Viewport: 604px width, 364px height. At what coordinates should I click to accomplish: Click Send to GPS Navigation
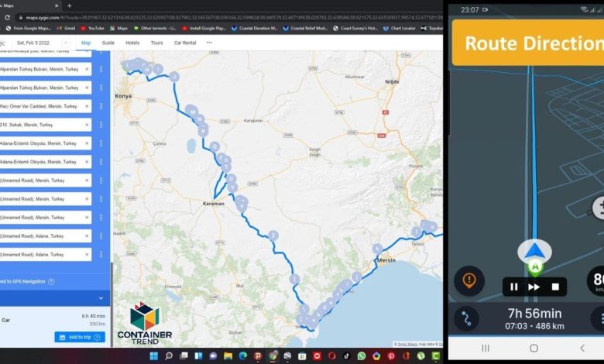click(22, 282)
